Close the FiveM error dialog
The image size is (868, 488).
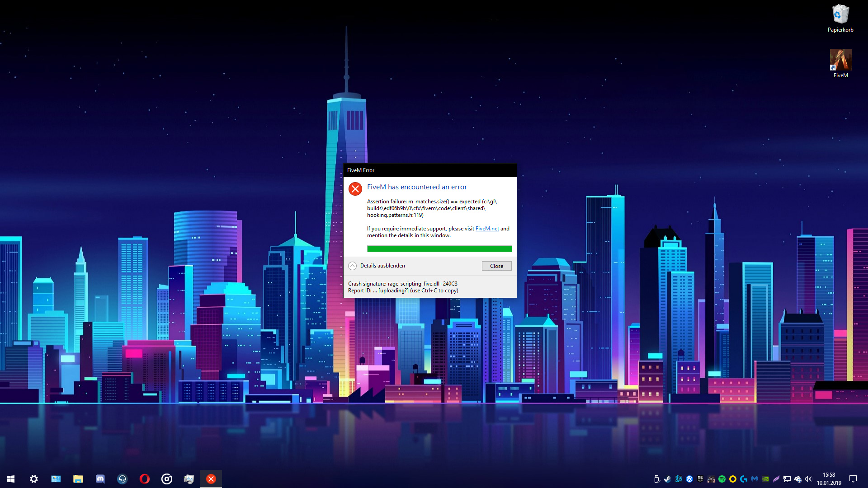(x=496, y=266)
